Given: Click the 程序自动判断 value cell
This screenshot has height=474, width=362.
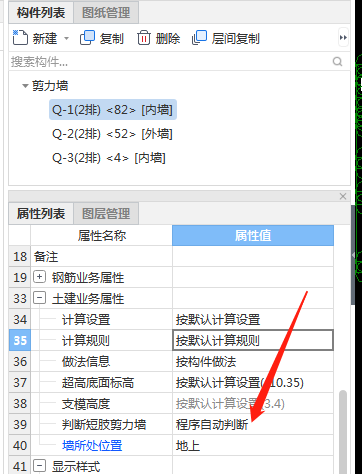Looking at the screenshot, I should pos(253,424).
